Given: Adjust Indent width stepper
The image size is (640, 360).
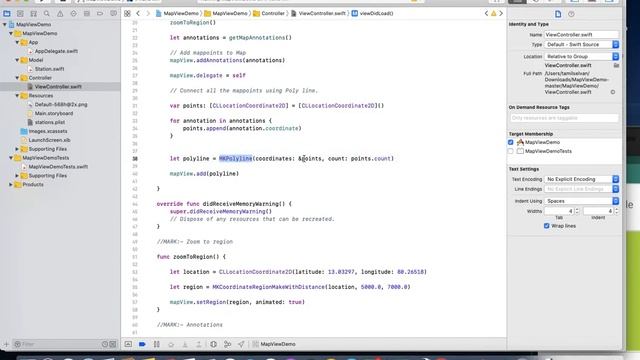Looking at the screenshot, I should coord(616,211).
